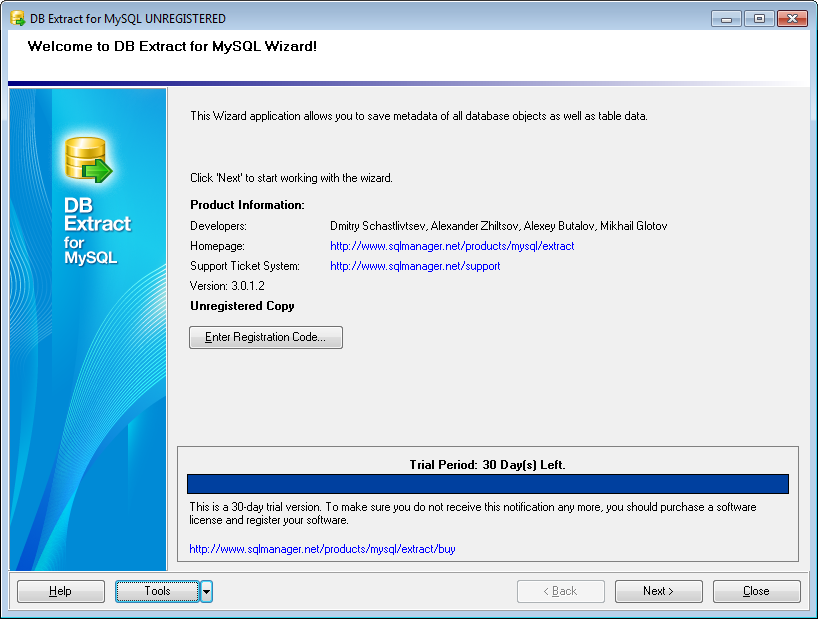Maximize the DB Extract window
This screenshot has height=619, width=818.
(758, 18)
